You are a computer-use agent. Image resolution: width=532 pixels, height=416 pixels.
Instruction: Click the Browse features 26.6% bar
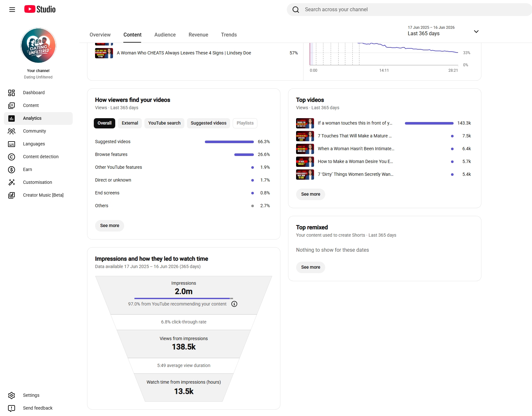click(244, 155)
